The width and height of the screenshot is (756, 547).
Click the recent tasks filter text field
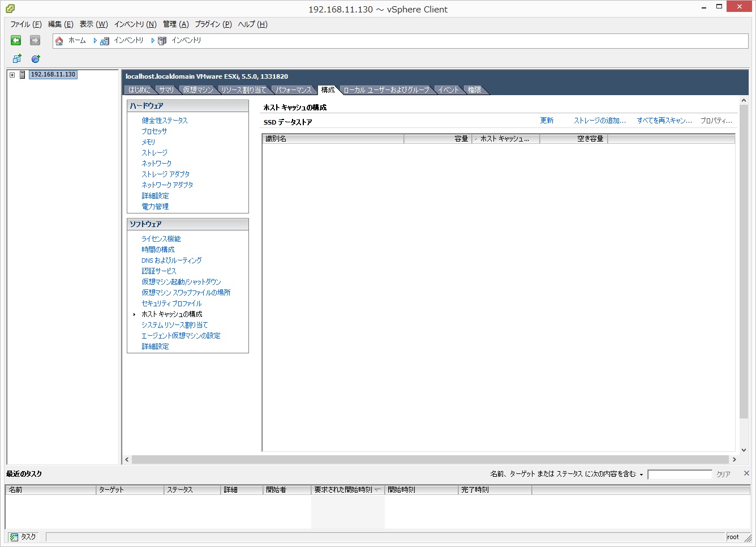point(680,475)
